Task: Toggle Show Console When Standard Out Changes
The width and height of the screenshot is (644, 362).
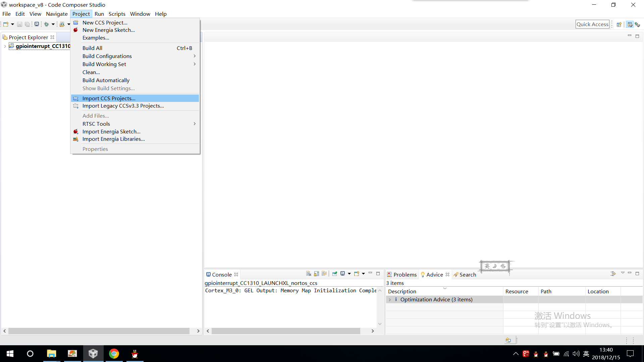Action: 324,274
